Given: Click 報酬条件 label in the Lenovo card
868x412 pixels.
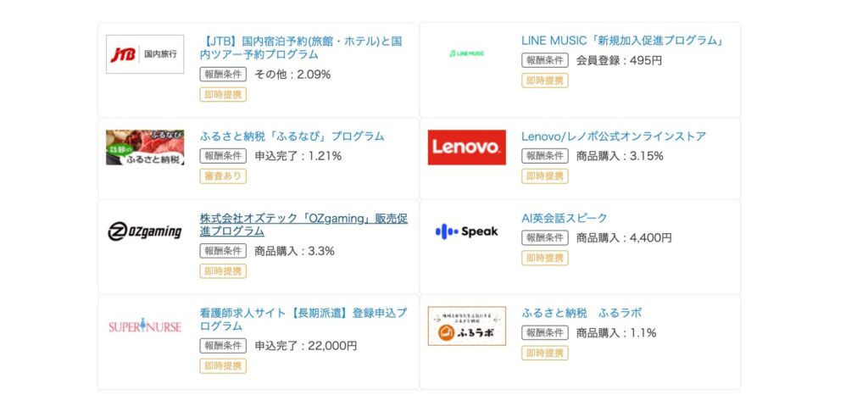Looking at the screenshot, I should [x=544, y=156].
